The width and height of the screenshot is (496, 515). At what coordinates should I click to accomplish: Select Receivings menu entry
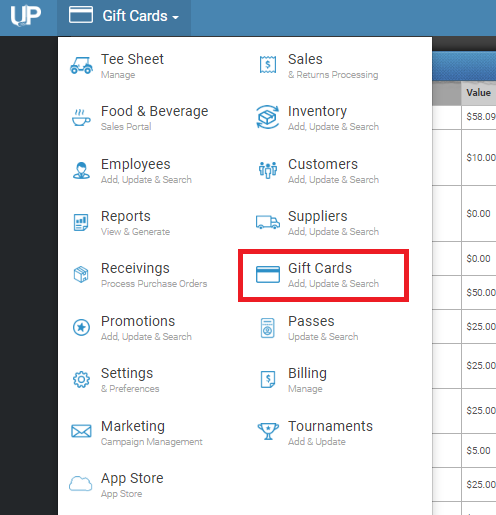(135, 268)
